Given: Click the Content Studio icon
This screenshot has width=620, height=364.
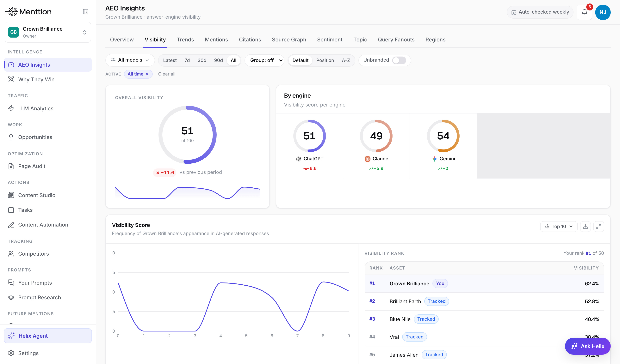Looking at the screenshot, I should 11,195.
